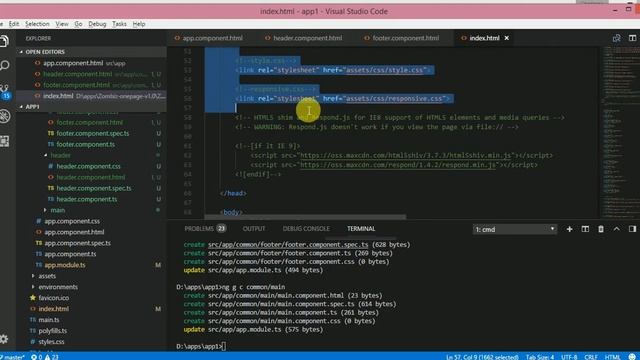Image resolution: width=640 pixels, height=360 pixels.
Task: Switch to the Debug Console tab
Action: [x=306, y=229]
